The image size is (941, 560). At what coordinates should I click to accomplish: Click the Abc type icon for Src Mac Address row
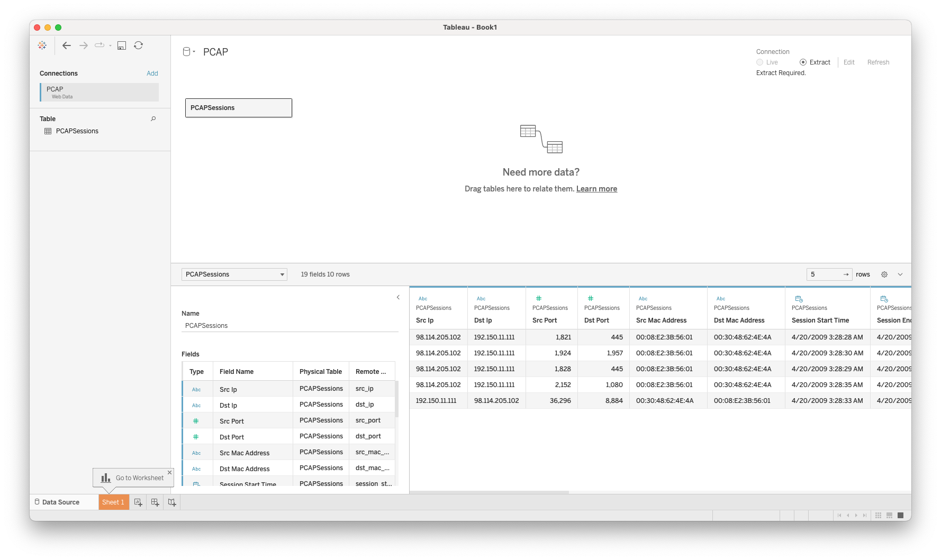pyautogui.click(x=196, y=453)
